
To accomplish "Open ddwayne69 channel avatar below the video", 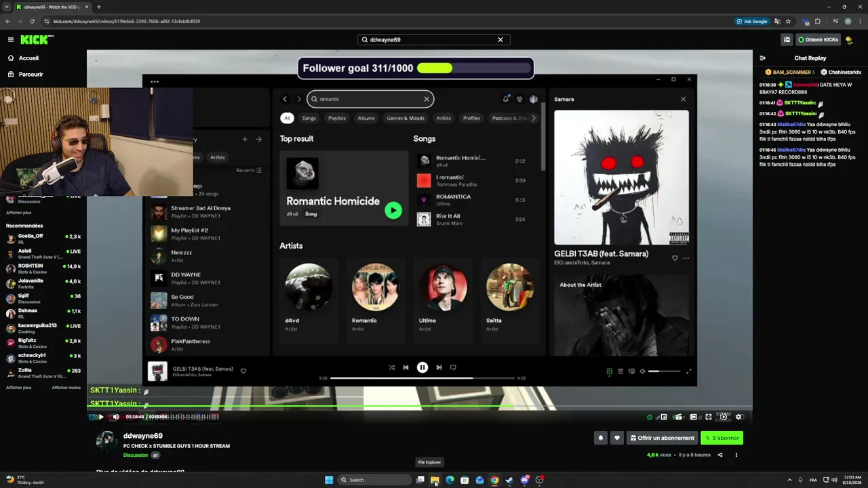I will click(106, 441).
